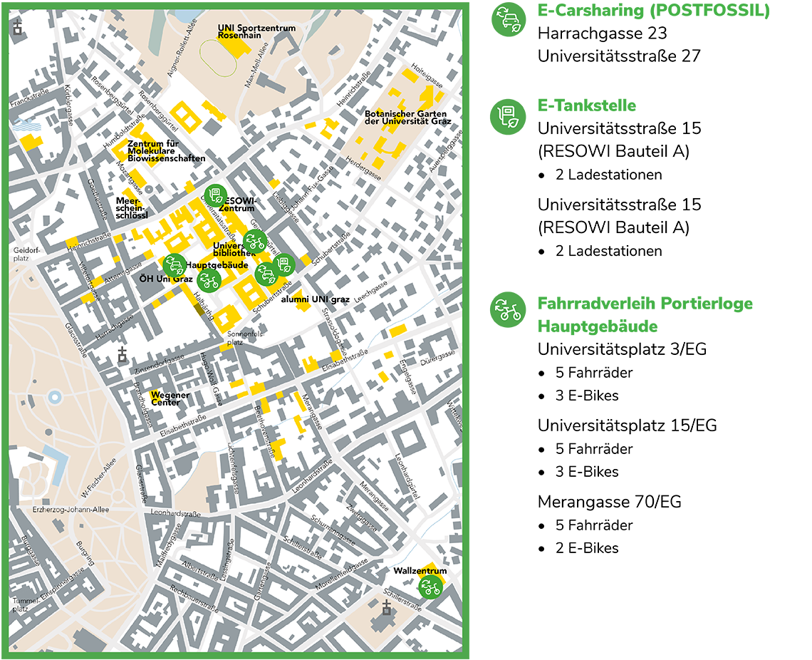The image size is (812, 660).
Task: Click the church symbol in the top-left corner
Action: tap(19, 29)
